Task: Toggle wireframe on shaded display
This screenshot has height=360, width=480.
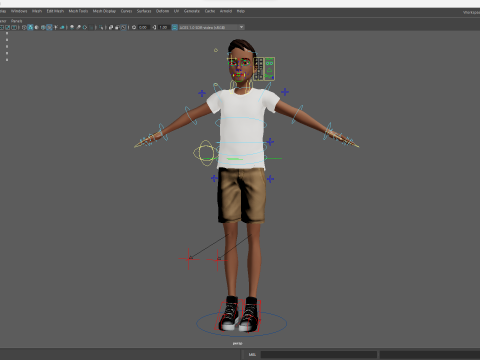Action: (43, 27)
